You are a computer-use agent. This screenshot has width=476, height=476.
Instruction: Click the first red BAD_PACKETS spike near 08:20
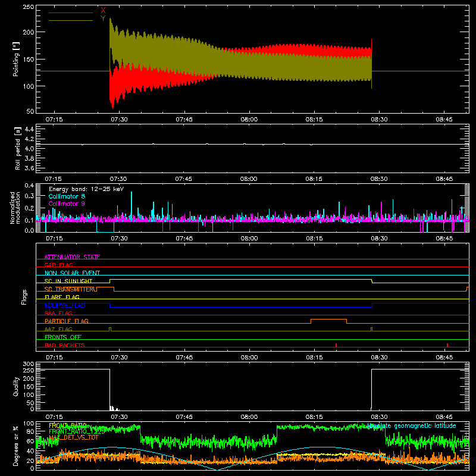(336, 345)
